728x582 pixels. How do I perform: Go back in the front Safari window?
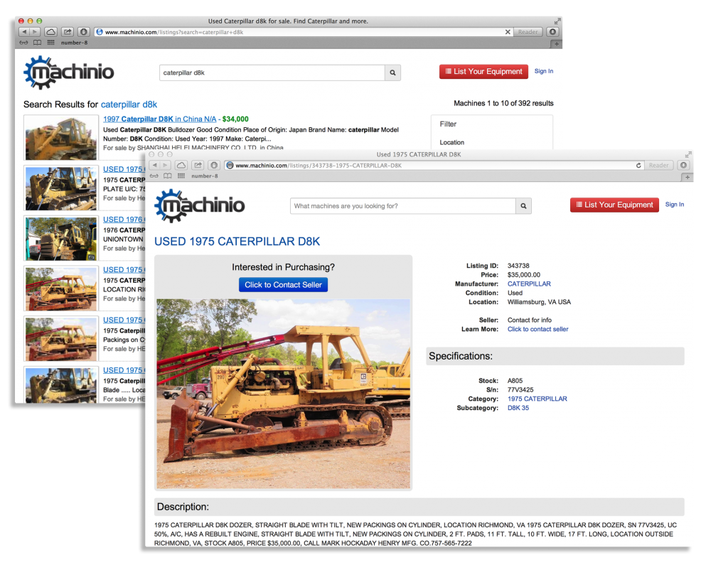[x=154, y=166]
